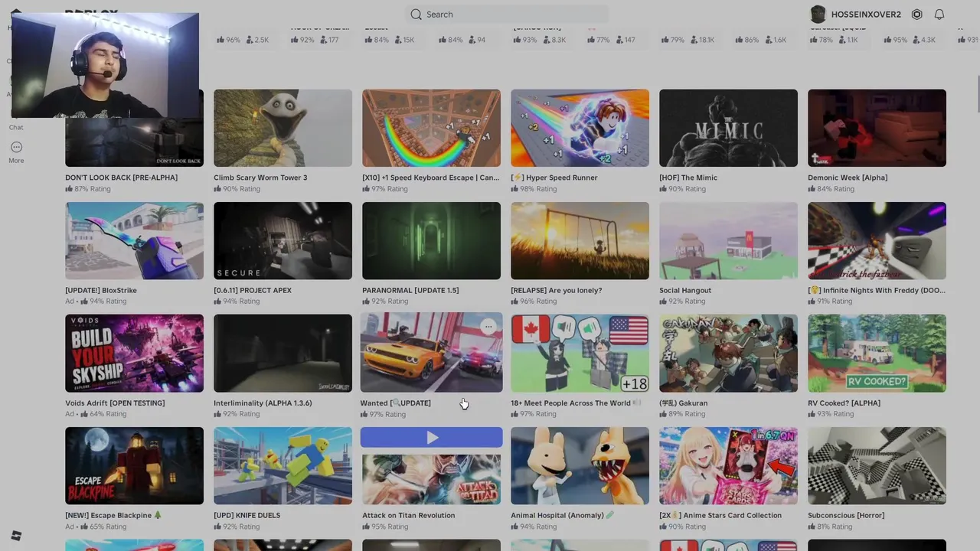Click the Interliminality (ALPHA 1.3.6) title
Screen dimensions: 980x551
[263, 403]
